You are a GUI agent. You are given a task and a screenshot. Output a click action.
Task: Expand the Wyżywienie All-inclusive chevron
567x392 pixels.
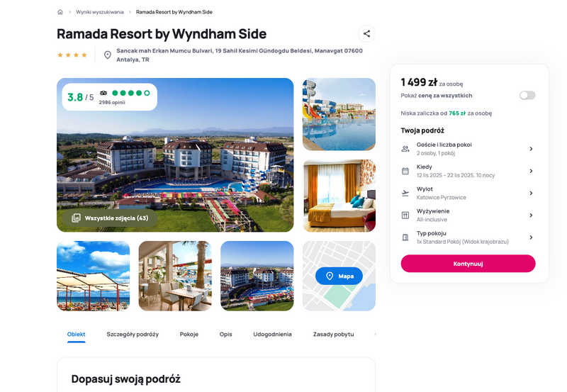[531, 215]
